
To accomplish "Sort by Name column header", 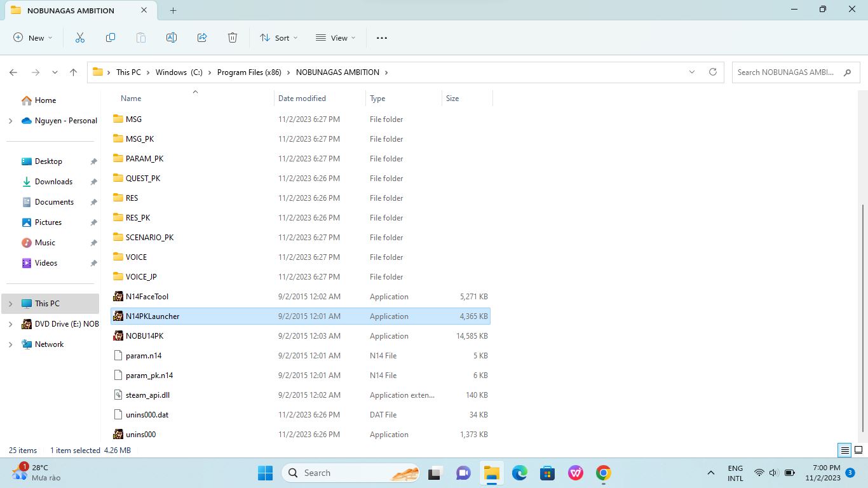I will click(131, 98).
